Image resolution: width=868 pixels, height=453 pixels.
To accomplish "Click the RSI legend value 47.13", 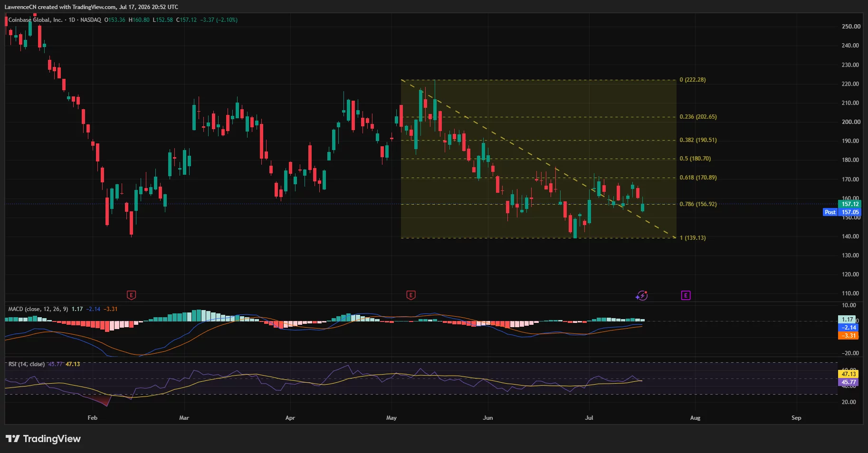I will tap(73, 364).
